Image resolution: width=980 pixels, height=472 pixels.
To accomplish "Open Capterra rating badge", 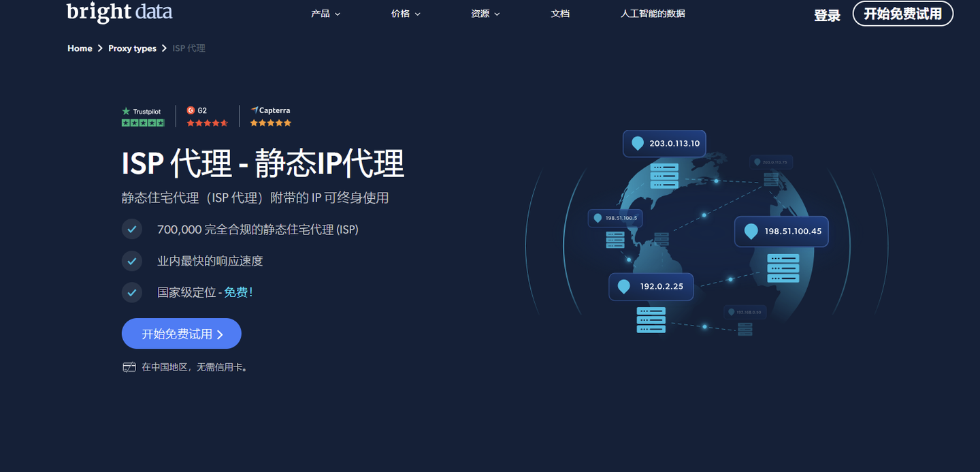I will [x=270, y=116].
